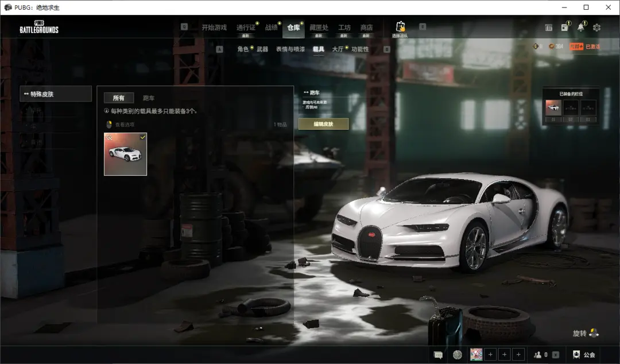Switch to the 表情与喷漆 sub-tab
Screen dimensions: 620x364
[x=290, y=49]
